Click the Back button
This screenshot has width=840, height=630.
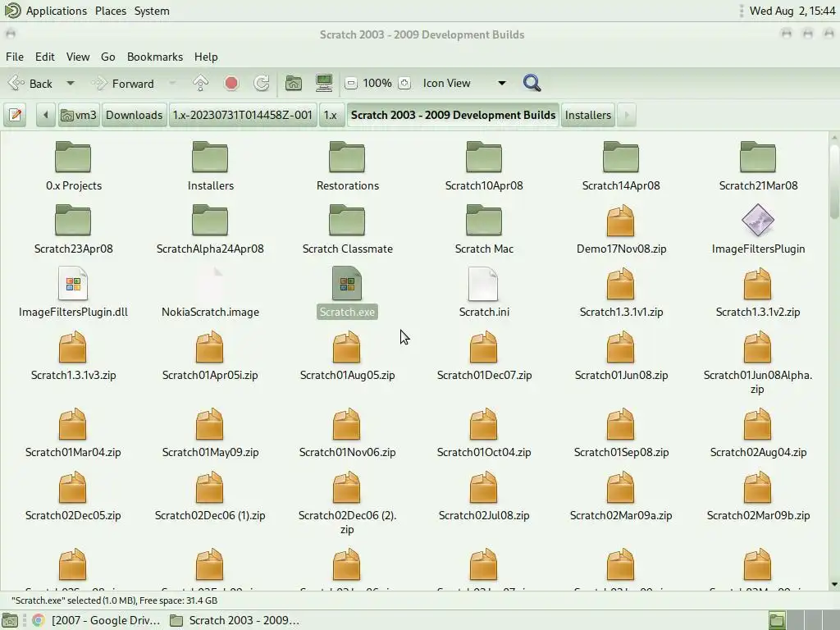[32, 83]
